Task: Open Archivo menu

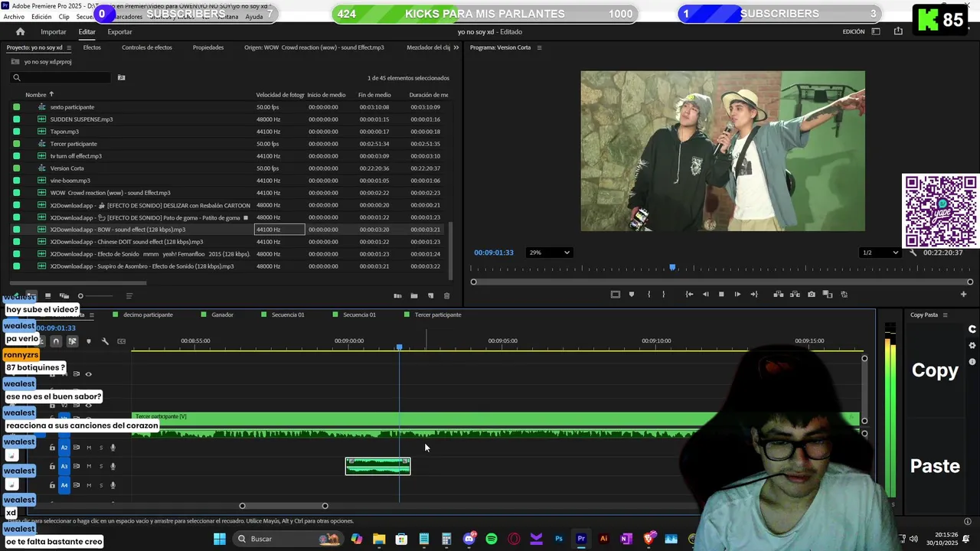Action: pyautogui.click(x=14, y=17)
